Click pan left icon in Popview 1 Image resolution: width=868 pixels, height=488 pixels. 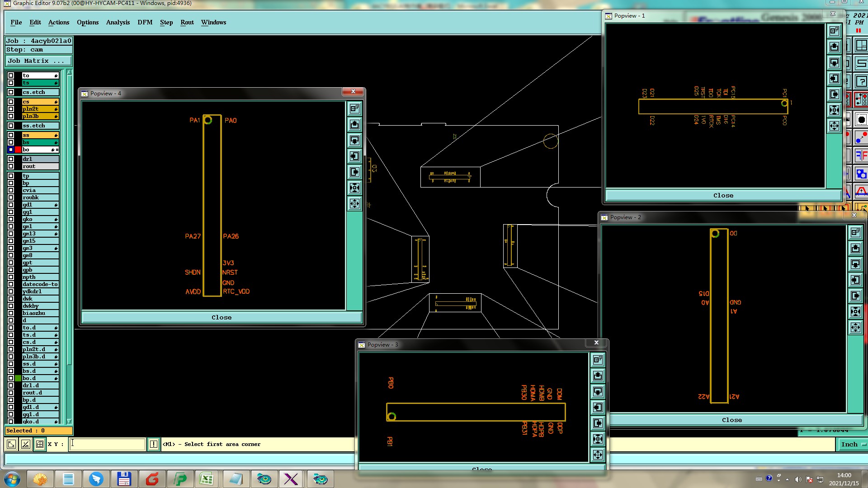(834, 79)
